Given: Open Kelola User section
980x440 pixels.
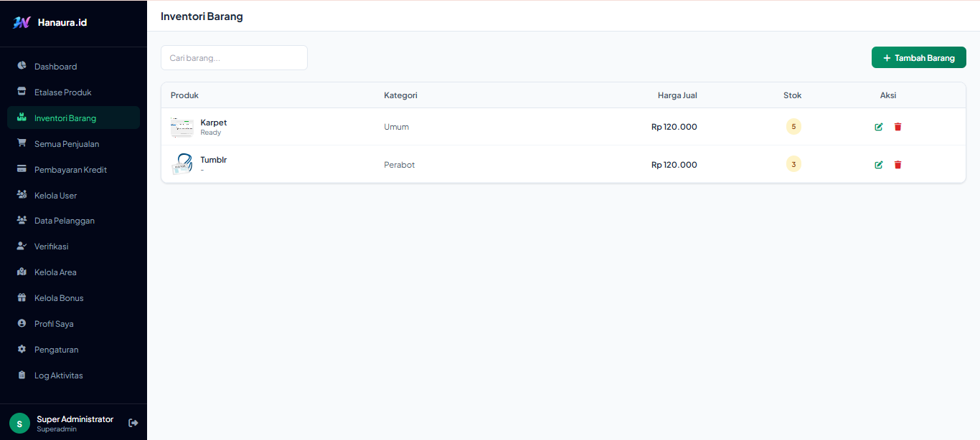Looking at the screenshot, I should point(73,196).
